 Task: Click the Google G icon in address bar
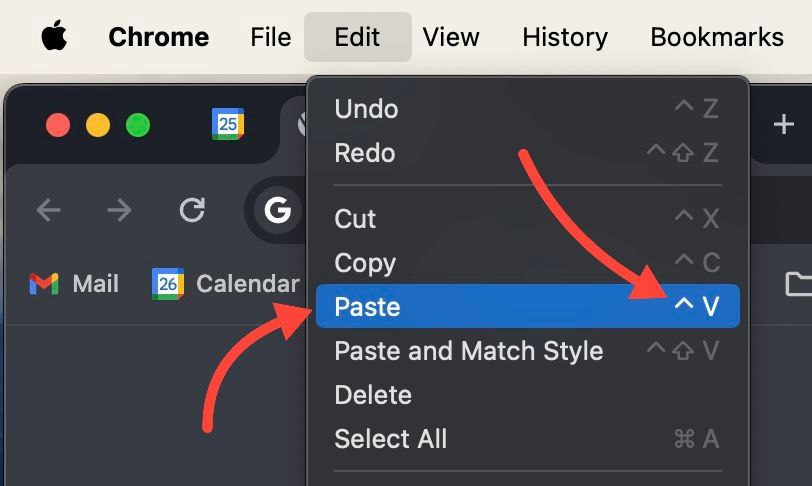(x=278, y=210)
